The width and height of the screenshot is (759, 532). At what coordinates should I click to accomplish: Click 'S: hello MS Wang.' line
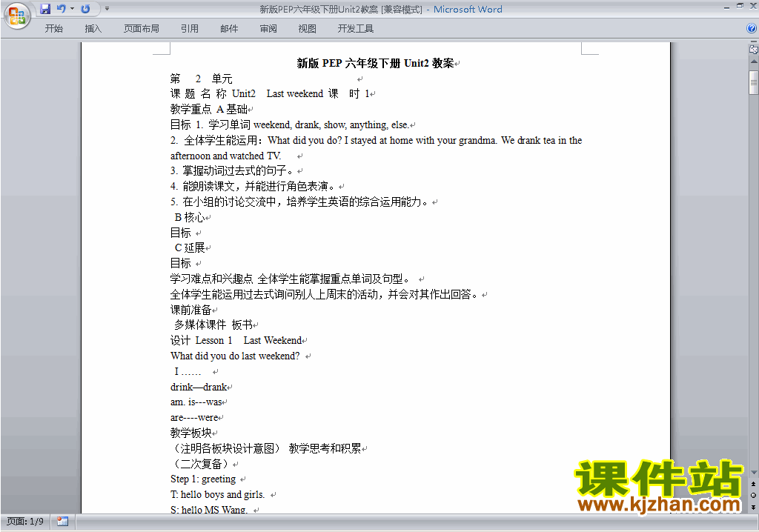208,510
